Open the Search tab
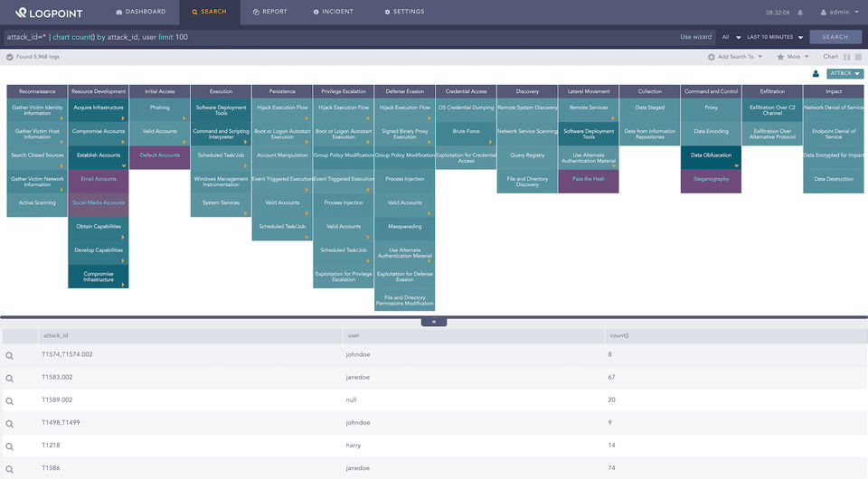Image resolution: width=868 pixels, height=479 pixels. (x=209, y=12)
